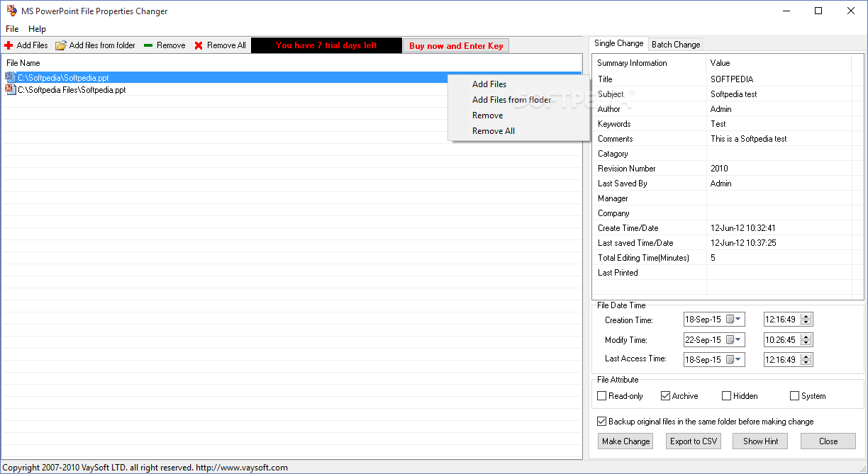Click the Value column header

click(779, 63)
